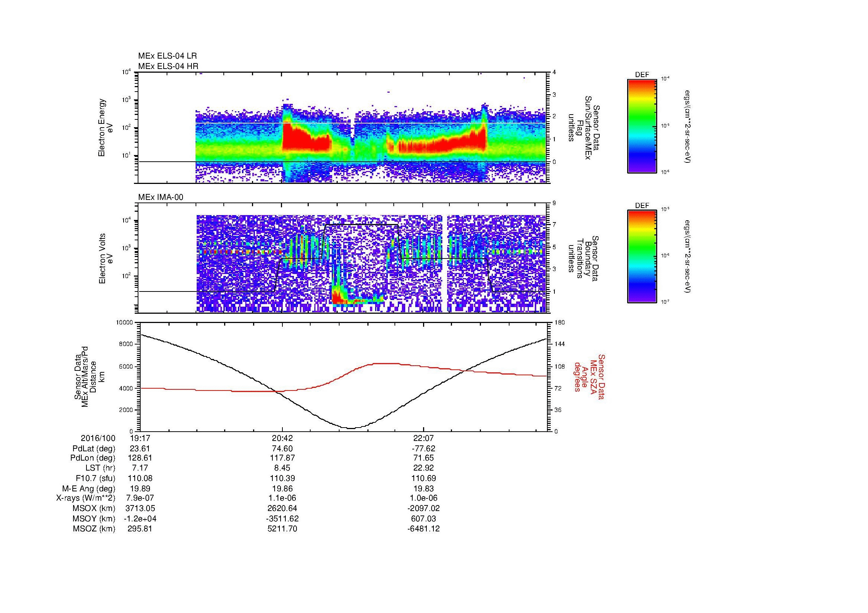The image size is (868, 613).
Task: Click the 'MSOX (km)' row label
Action: pos(94,509)
